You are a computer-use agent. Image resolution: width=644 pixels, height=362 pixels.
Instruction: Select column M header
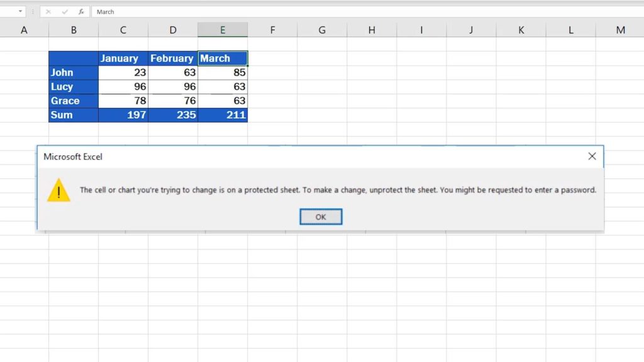[619, 30]
